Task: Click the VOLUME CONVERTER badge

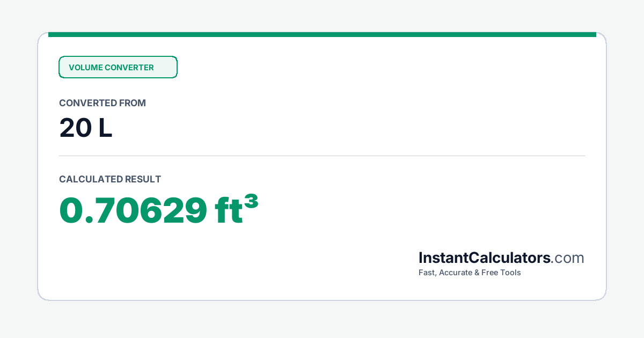Action: 118,67
